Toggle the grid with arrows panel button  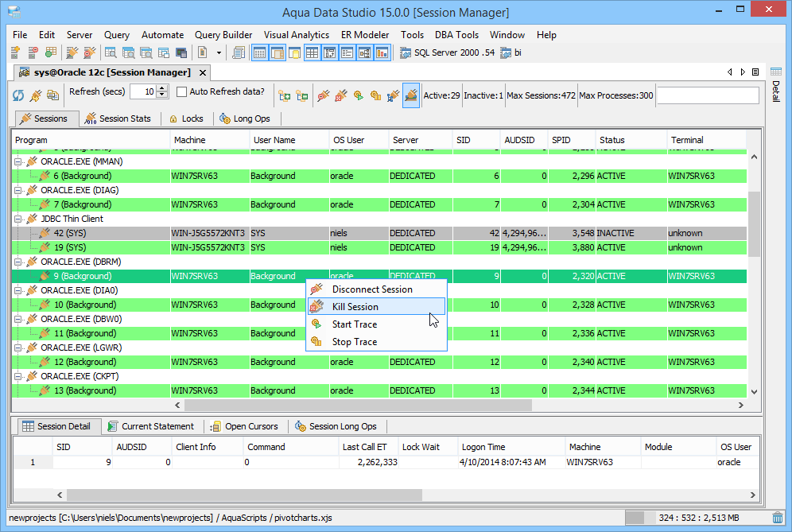pos(329,52)
